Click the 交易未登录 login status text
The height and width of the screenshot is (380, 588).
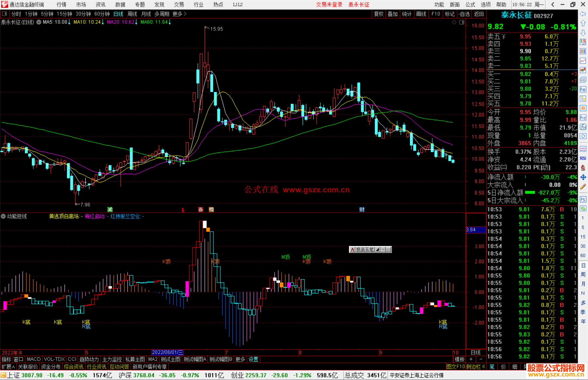(329, 5)
